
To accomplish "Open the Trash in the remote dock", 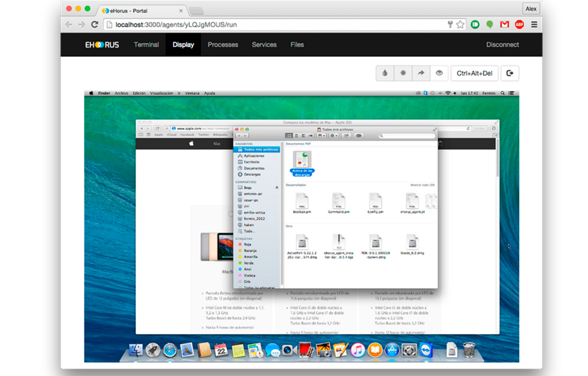I will click(469, 350).
